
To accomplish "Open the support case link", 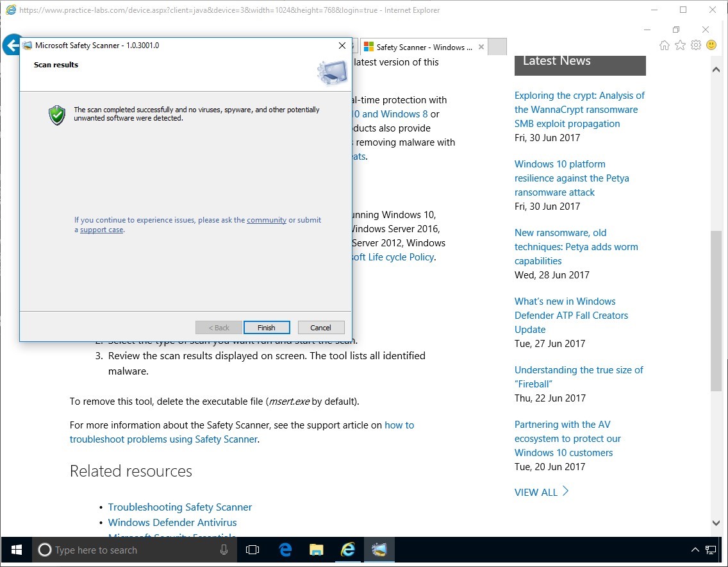I will tap(102, 230).
